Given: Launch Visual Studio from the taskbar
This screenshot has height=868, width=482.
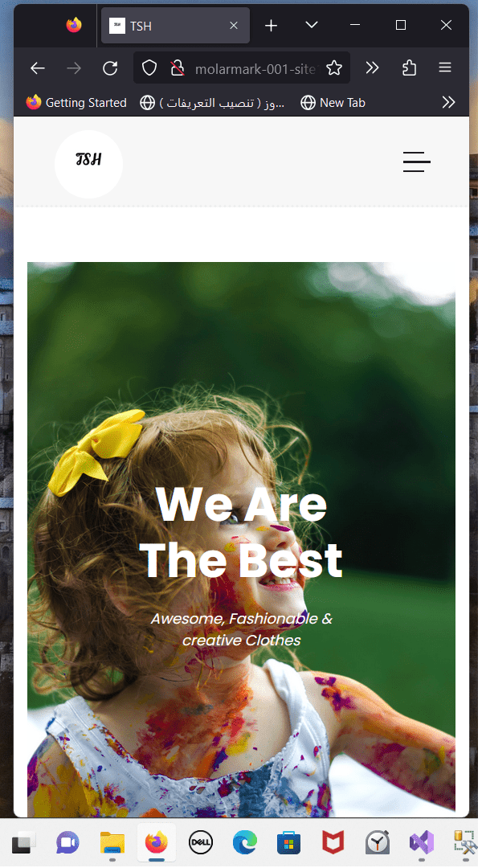Looking at the screenshot, I should click(x=421, y=843).
